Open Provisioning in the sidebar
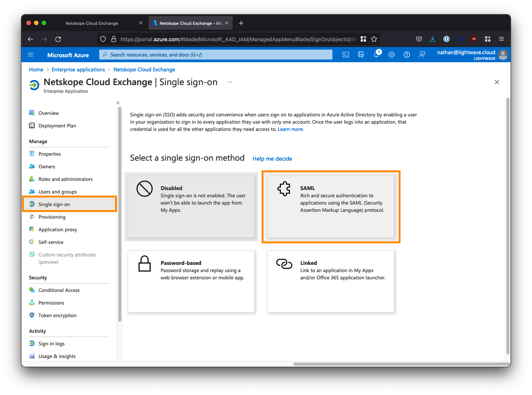532x395 pixels. pyautogui.click(x=52, y=217)
